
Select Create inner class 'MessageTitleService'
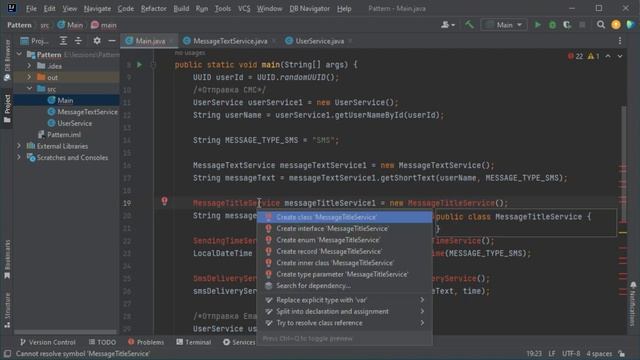(x=345, y=263)
